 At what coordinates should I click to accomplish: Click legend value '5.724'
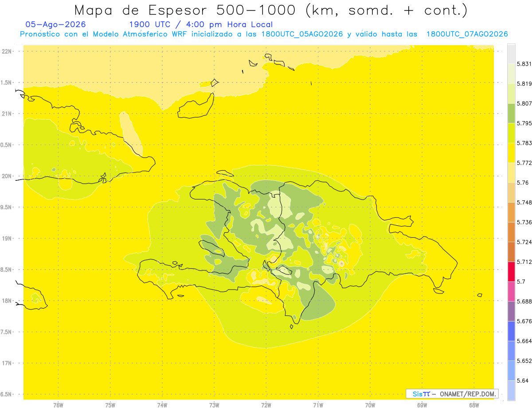click(x=524, y=242)
